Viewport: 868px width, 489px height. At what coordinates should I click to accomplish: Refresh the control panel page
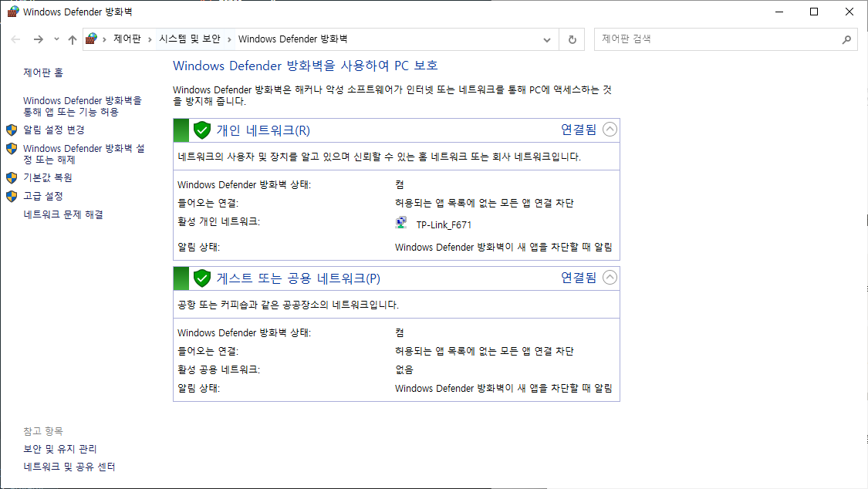coord(572,39)
